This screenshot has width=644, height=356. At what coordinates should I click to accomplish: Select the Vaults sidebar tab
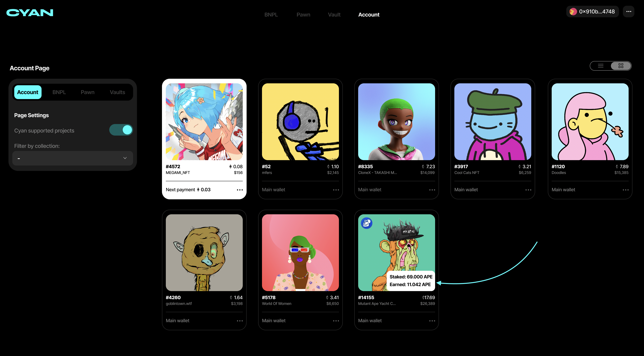click(117, 92)
